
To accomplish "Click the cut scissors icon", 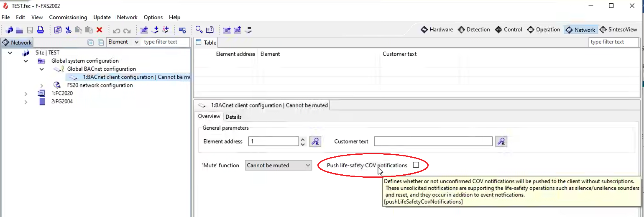I will point(69,30).
